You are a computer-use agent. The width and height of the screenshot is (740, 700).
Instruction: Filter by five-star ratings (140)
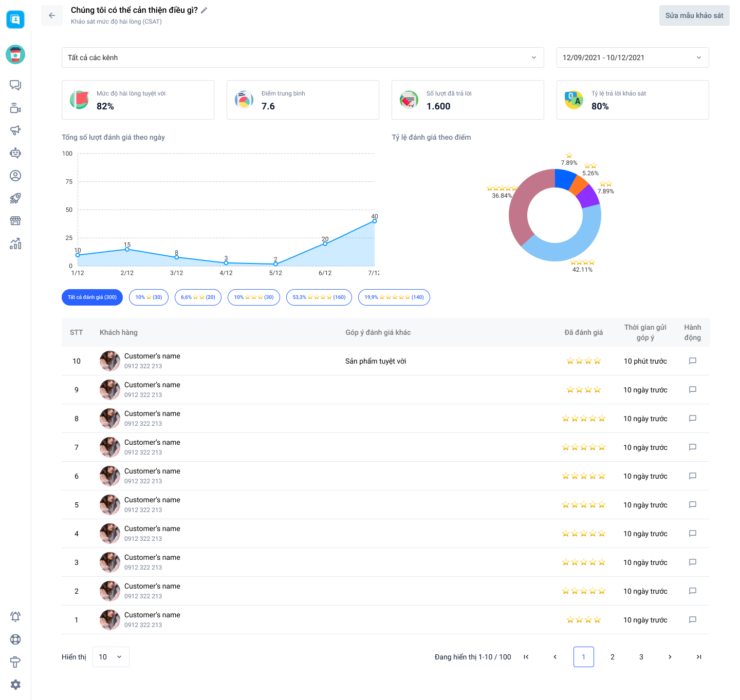coord(394,297)
